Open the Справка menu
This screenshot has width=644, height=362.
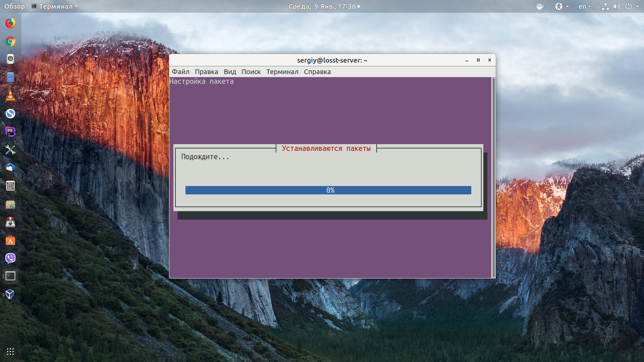tap(317, 72)
